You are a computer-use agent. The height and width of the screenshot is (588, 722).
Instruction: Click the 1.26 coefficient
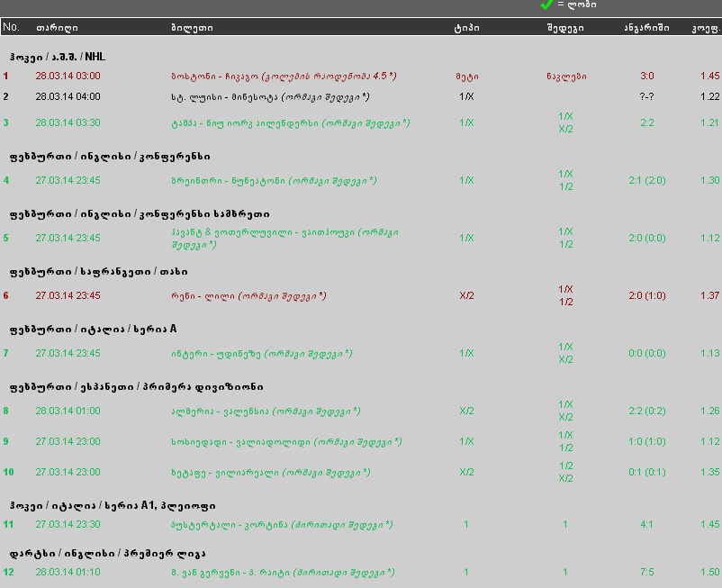coord(710,411)
